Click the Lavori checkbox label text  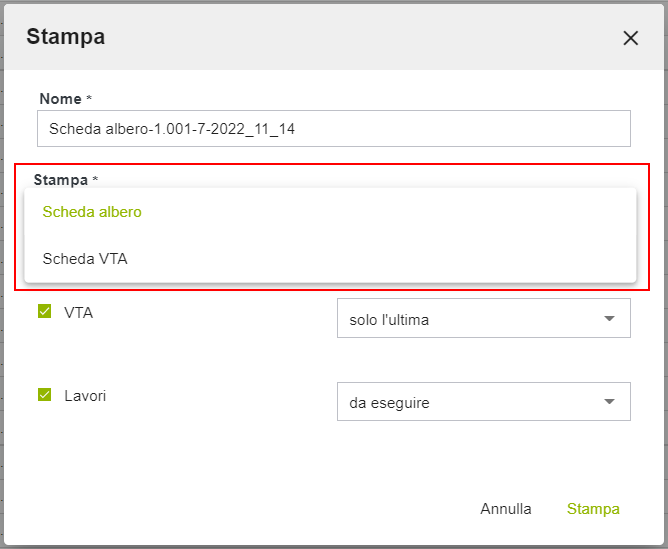coord(85,396)
